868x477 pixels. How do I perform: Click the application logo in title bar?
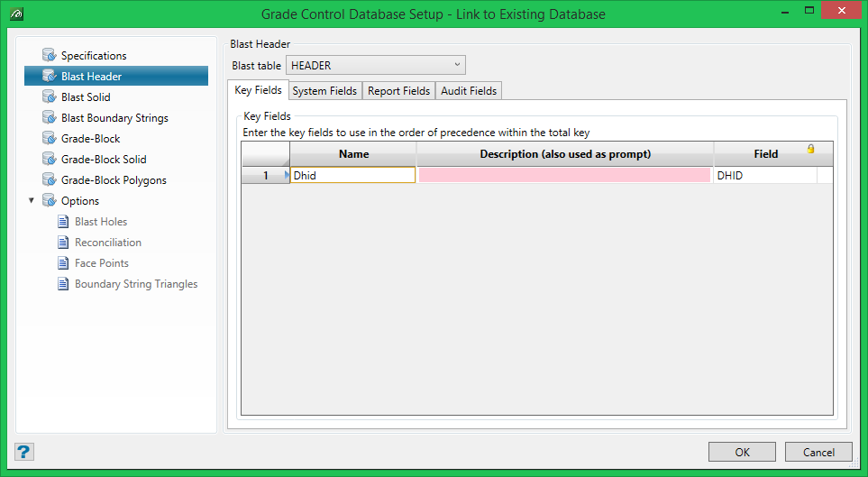[x=16, y=14]
